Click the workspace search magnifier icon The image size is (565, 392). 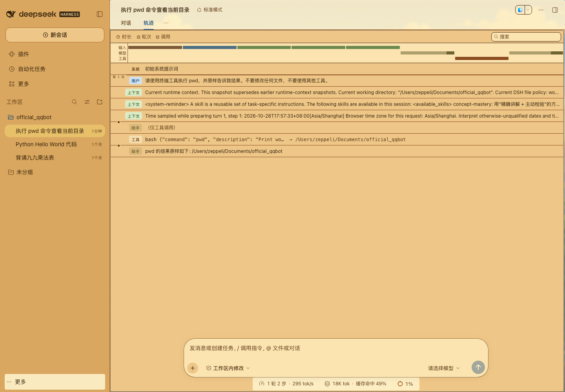tap(75, 102)
